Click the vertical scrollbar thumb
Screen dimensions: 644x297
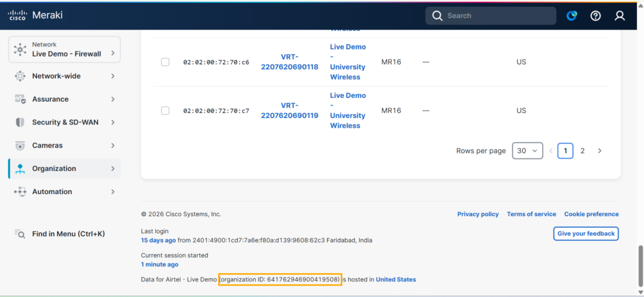click(x=641, y=266)
